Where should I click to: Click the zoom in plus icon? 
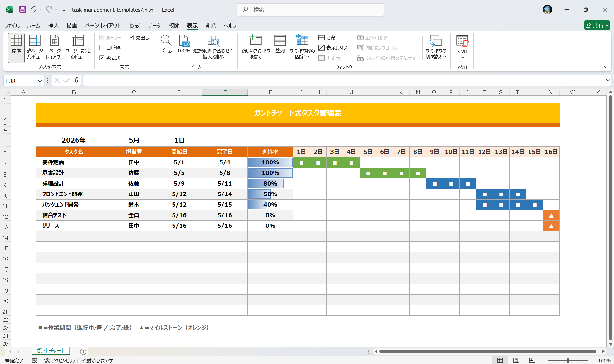591,360
